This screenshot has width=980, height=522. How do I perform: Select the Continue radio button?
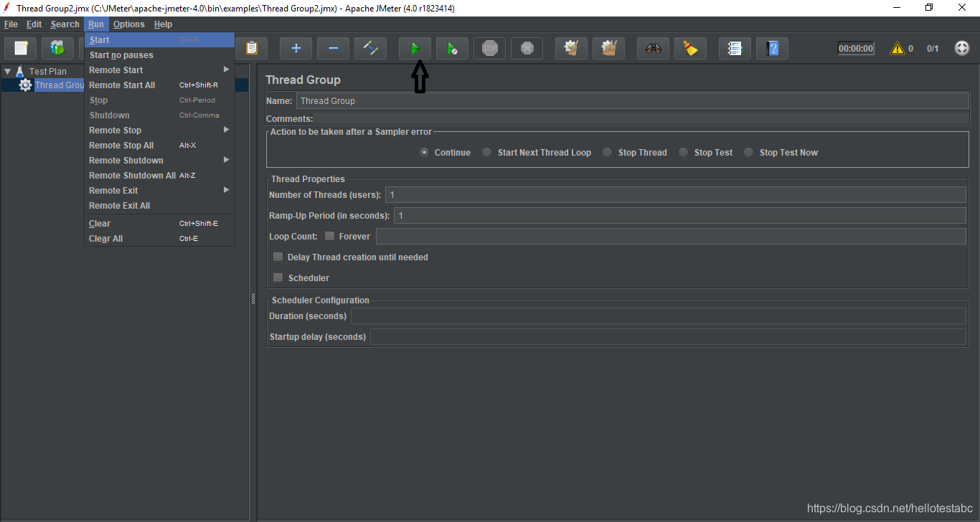[425, 153]
